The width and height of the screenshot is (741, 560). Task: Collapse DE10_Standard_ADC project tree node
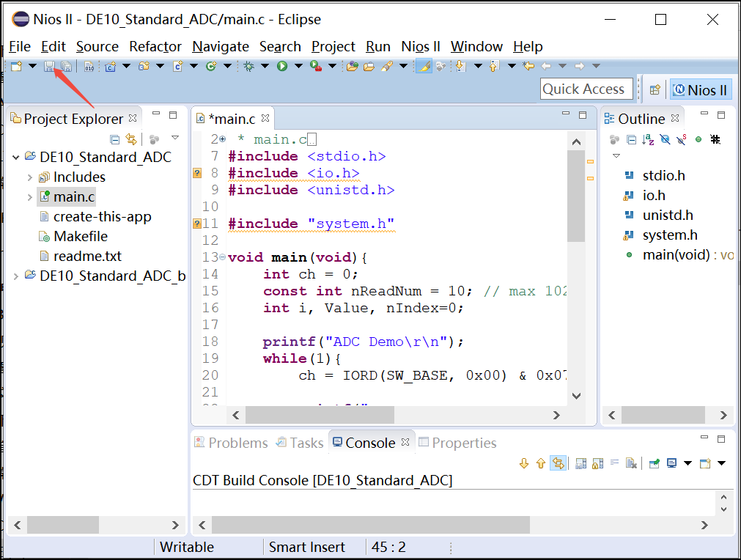click(x=16, y=158)
